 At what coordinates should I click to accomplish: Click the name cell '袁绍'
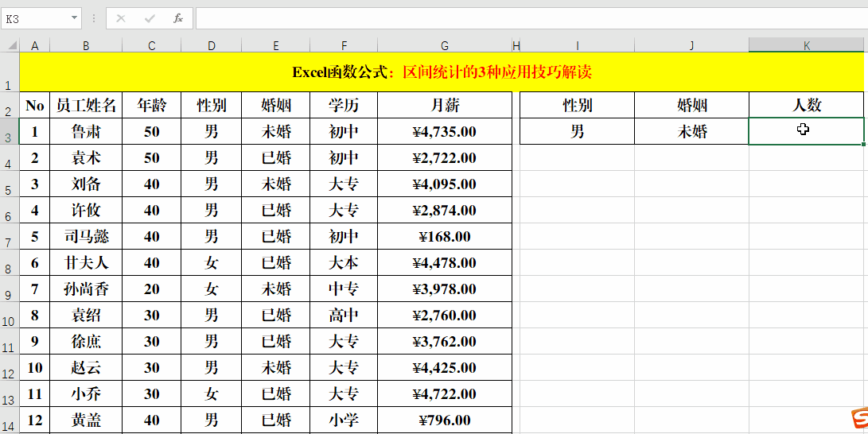(x=86, y=315)
